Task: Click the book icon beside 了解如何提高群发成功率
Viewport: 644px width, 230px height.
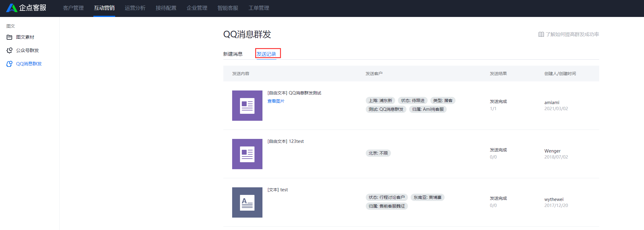Action: (x=541, y=34)
